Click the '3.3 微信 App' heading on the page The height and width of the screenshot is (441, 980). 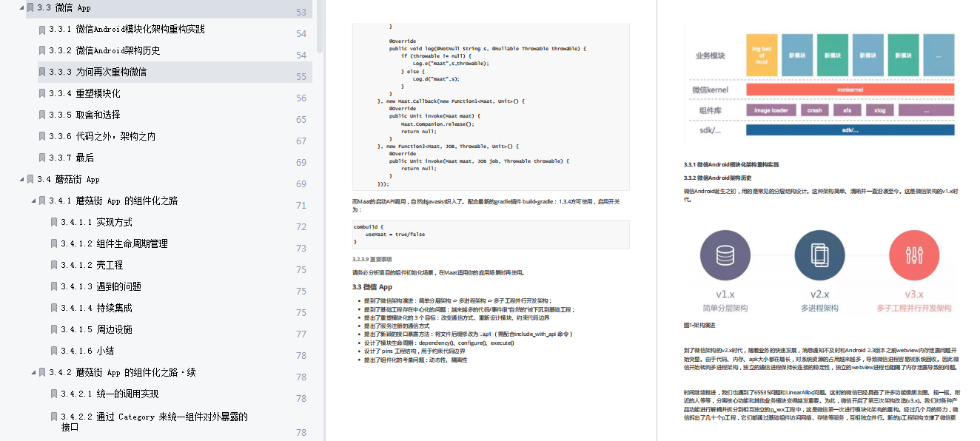tap(372, 287)
